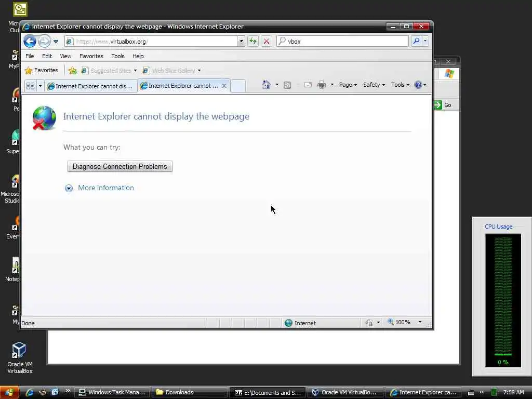Open the Tools menu in menu bar
This screenshot has height=399, width=532.
[118, 56]
